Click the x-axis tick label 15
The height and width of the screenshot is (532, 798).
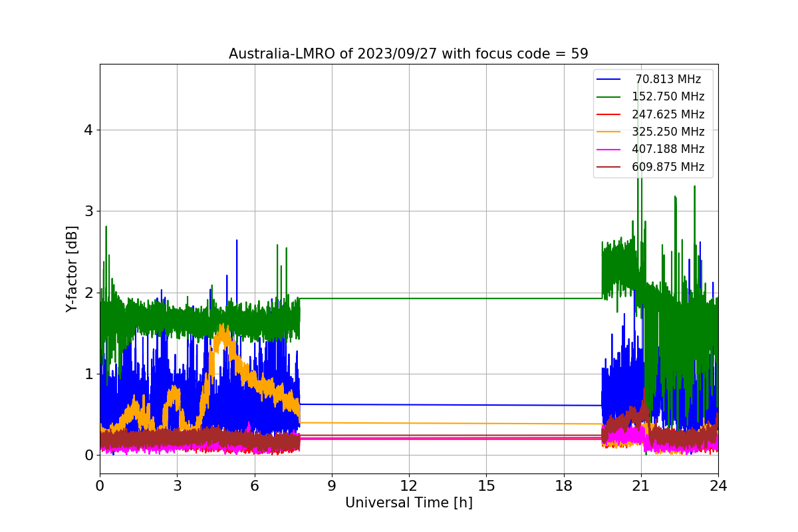tap(486, 485)
